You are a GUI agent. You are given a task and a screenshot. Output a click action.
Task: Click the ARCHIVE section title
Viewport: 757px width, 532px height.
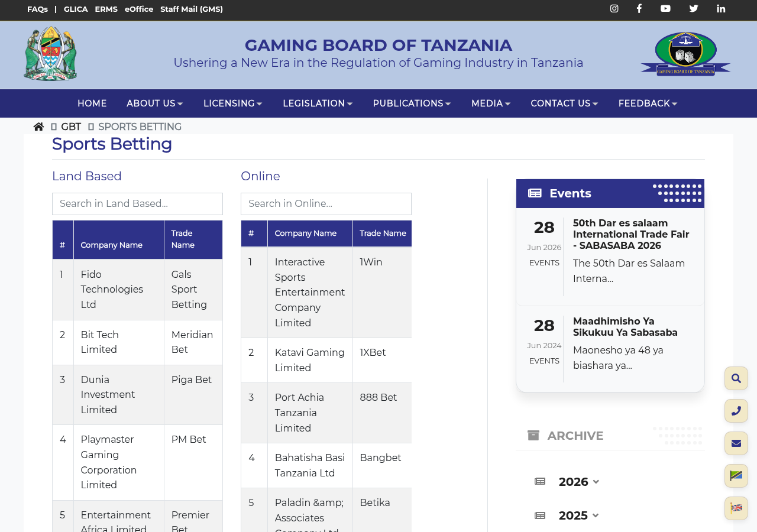pos(575,436)
